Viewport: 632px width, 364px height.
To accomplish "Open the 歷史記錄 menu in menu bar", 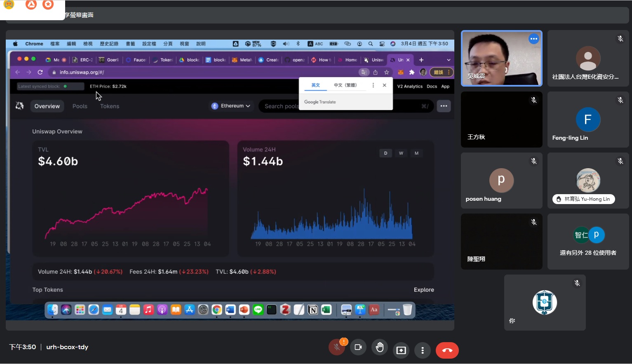I will [x=109, y=44].
